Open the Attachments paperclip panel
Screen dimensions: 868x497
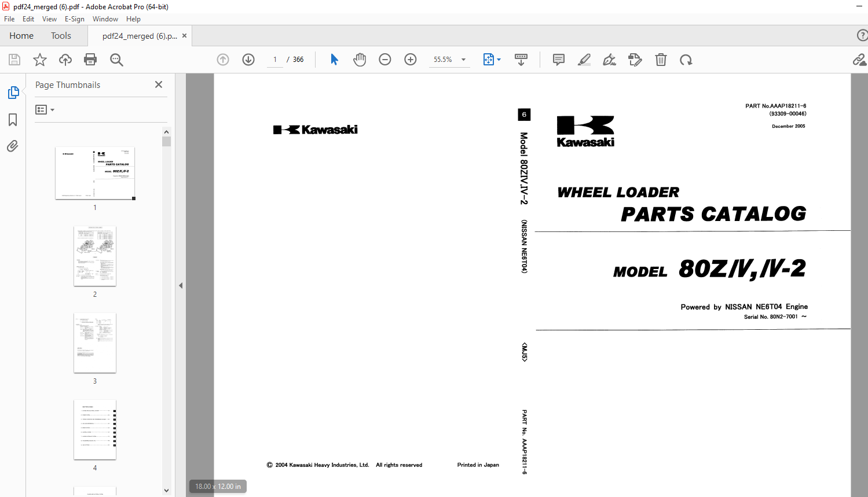coord(13,146)
